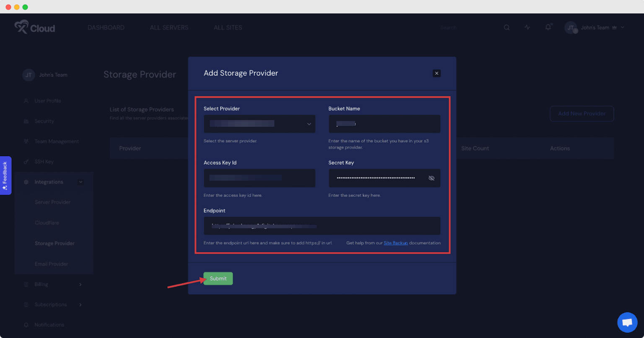Collapse the Integrations section chevron
The height and width of the screenshot is (338, 644).
tap(80, 182)
